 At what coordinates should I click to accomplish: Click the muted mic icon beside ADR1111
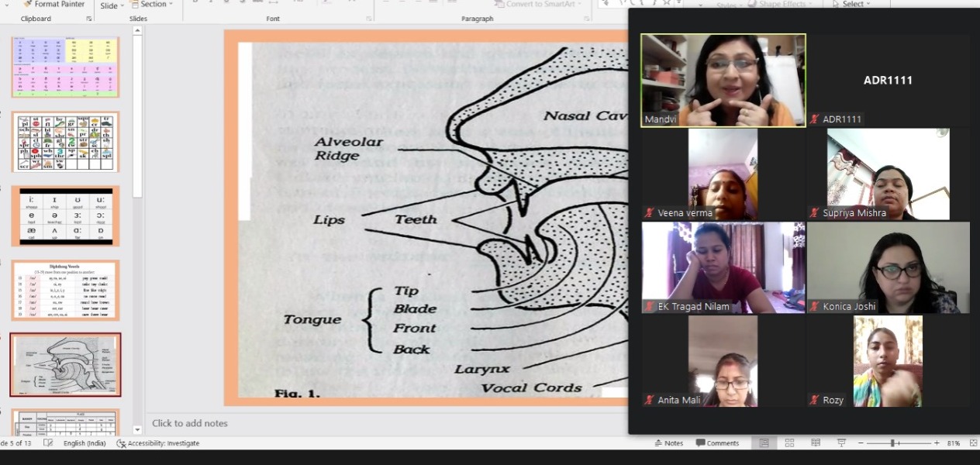pos(815,119)
